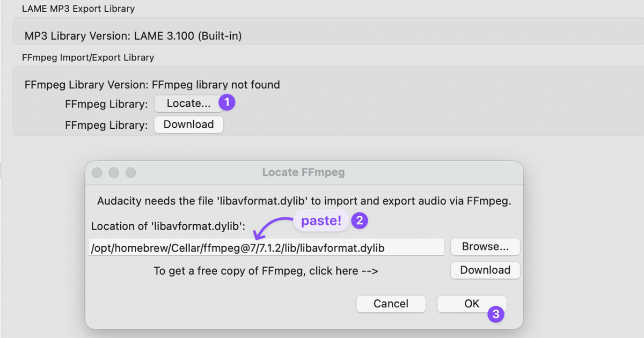Click the Download button below Locate...
The image size is (644, 338).
[x=188, y=124]
